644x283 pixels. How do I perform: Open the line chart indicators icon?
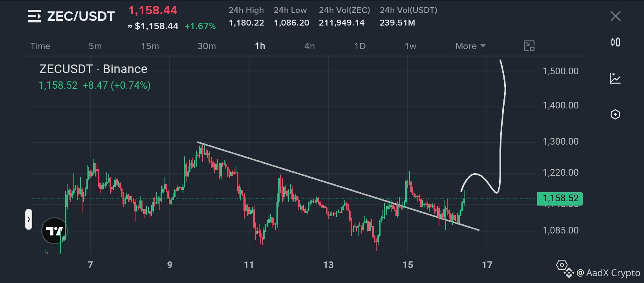tap(615, 78)
